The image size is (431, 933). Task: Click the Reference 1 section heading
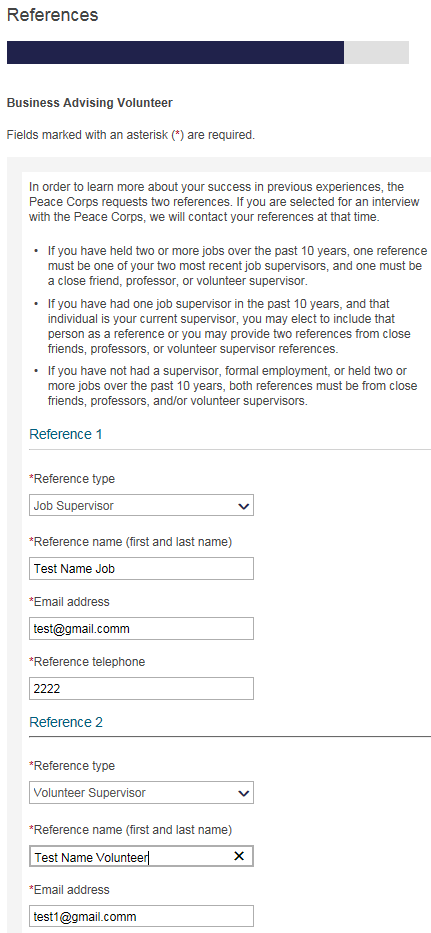[65, 434]
